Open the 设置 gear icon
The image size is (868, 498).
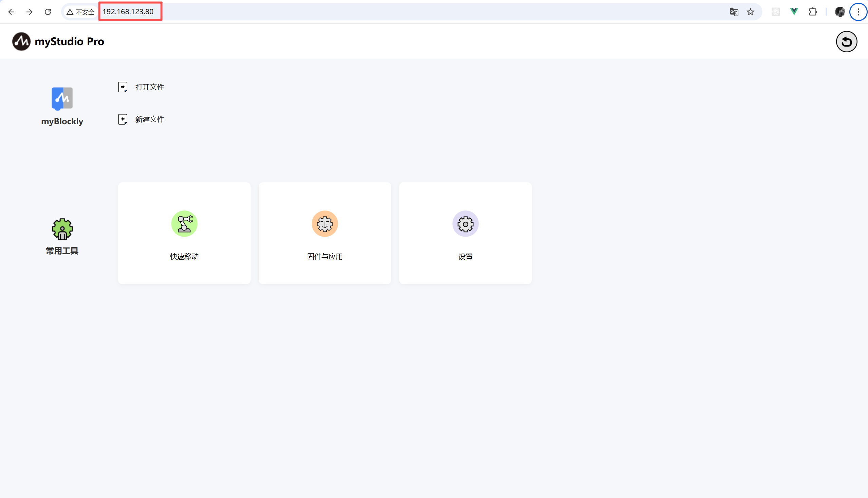tap(465, 224)
